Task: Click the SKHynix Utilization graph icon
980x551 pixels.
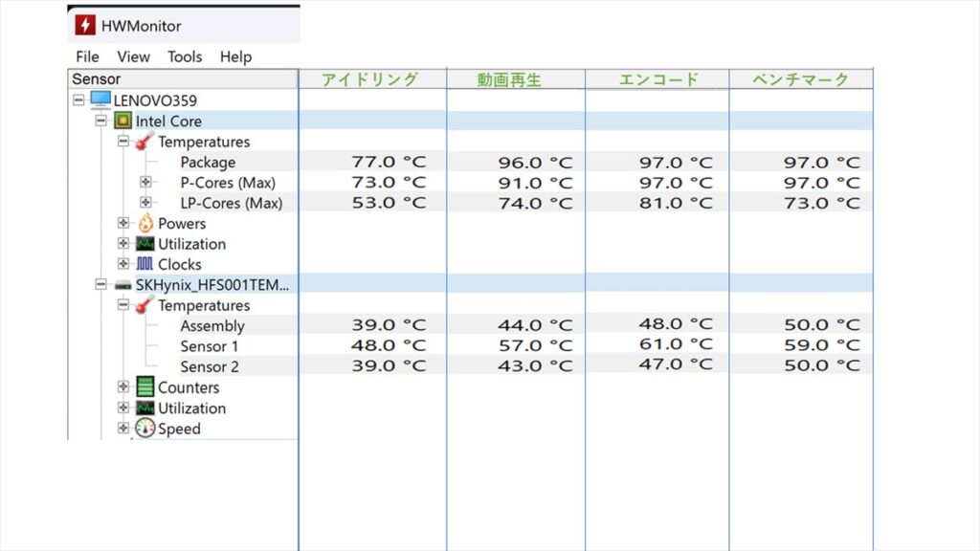Action: (x=145, y=408)
